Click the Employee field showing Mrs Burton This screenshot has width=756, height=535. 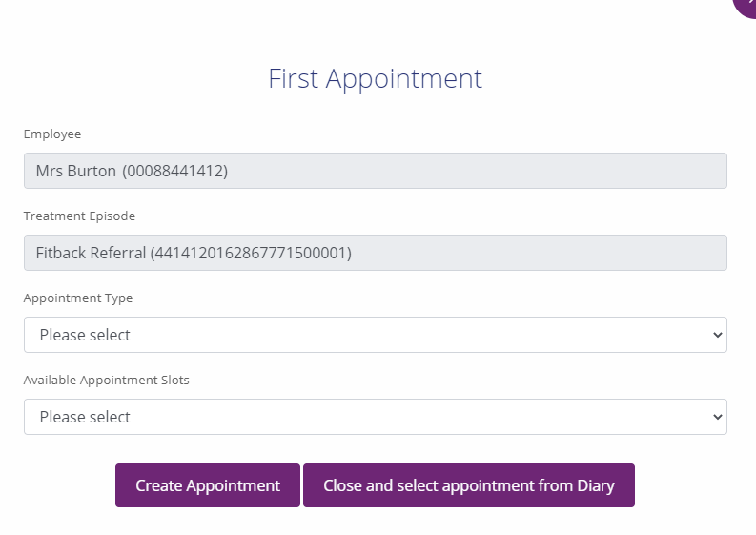[375, 171]
